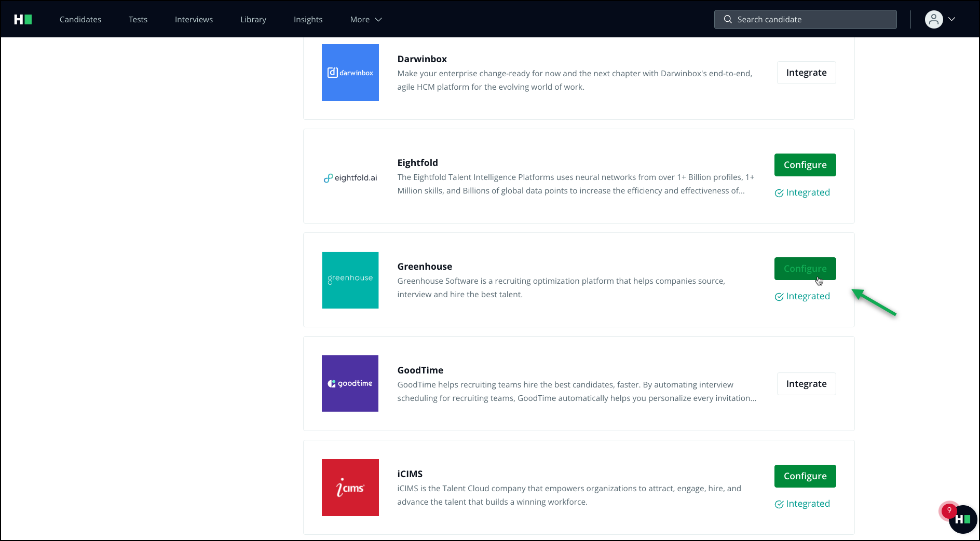Click the Eightfold heading
The image size is (980, 541).
tap(418, 163)
